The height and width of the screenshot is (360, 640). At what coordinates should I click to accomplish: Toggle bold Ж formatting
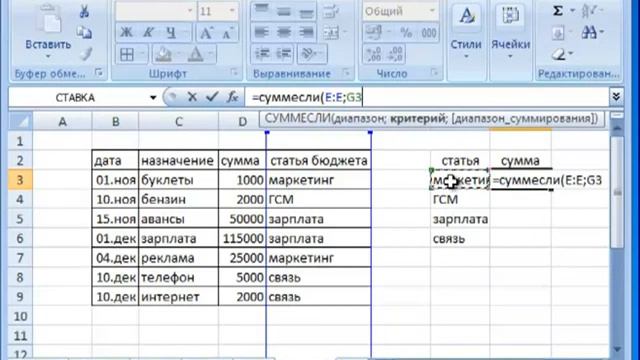(x=126, y=32)
